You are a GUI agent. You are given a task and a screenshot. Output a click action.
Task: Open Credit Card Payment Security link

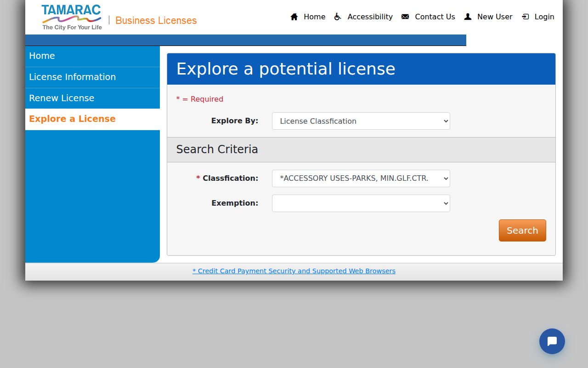click(294, 271)
